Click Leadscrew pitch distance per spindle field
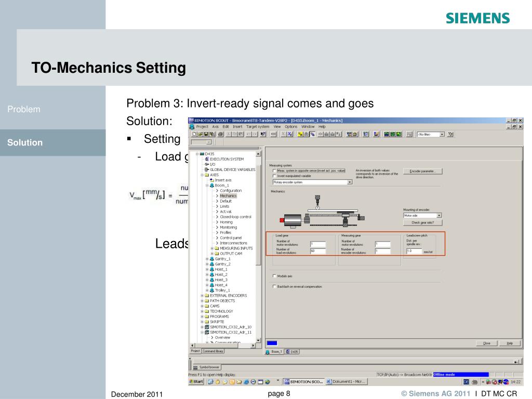Viewport: 532px width, 399px height. point(414,251)
